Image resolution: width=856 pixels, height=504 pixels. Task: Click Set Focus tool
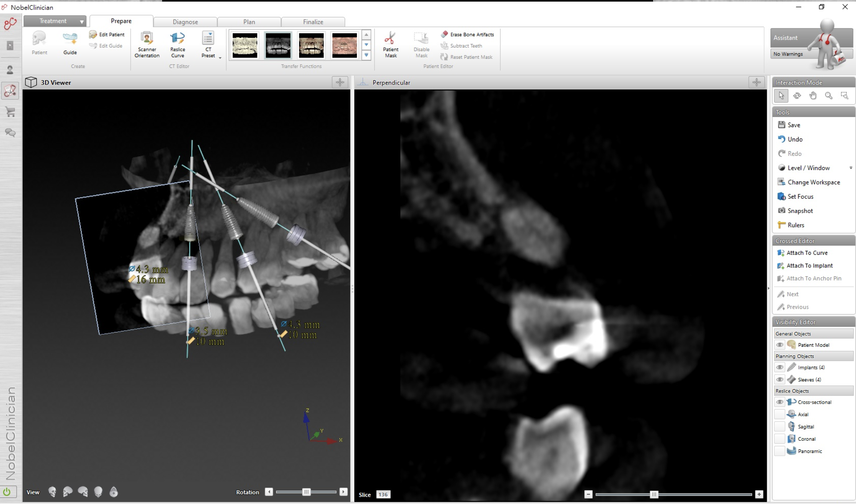click(795, 196)
